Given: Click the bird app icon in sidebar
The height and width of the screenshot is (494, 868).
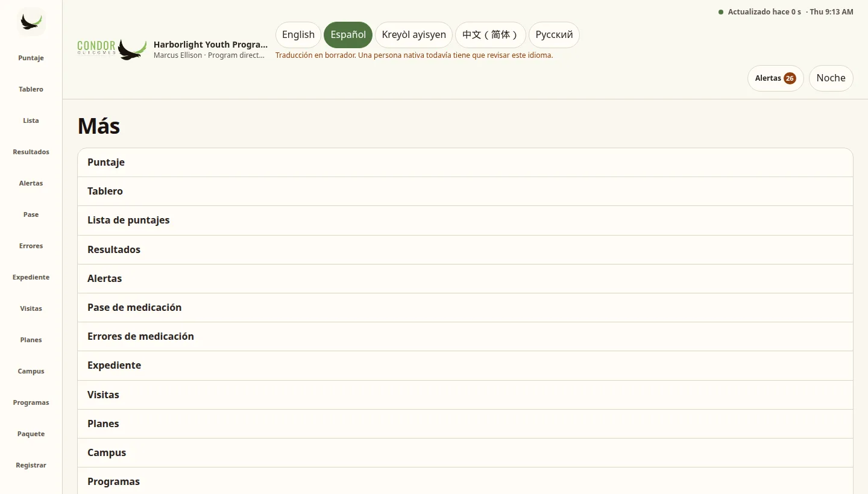Looking at the screenshot, I should tap(31, 22).
